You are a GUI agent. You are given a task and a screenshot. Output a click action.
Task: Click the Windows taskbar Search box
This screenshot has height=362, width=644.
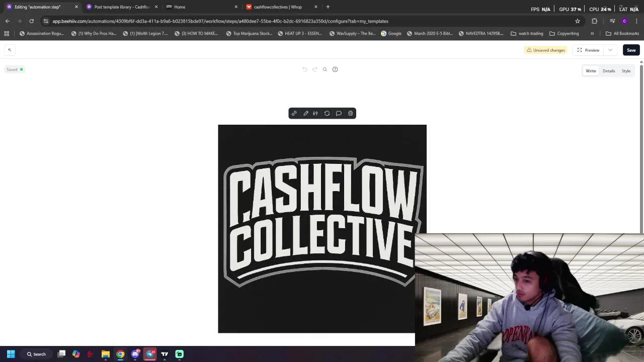coord(36,354)
